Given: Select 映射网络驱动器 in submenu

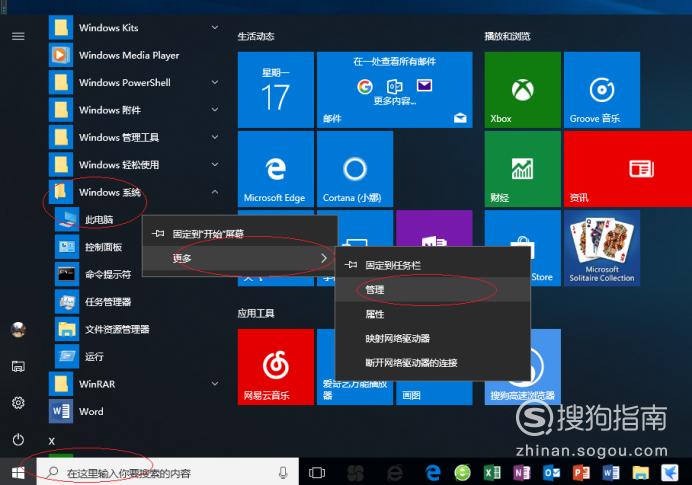Looking at the screenshot, I should [433, 338].
